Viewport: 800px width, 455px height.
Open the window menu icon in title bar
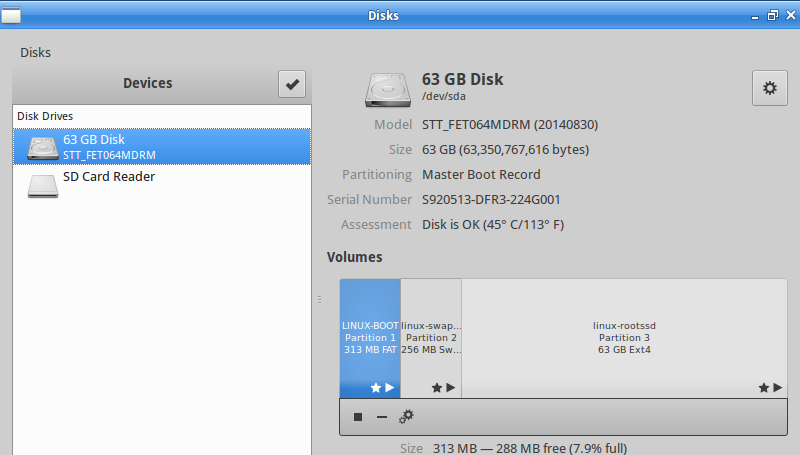pos(11,15)
